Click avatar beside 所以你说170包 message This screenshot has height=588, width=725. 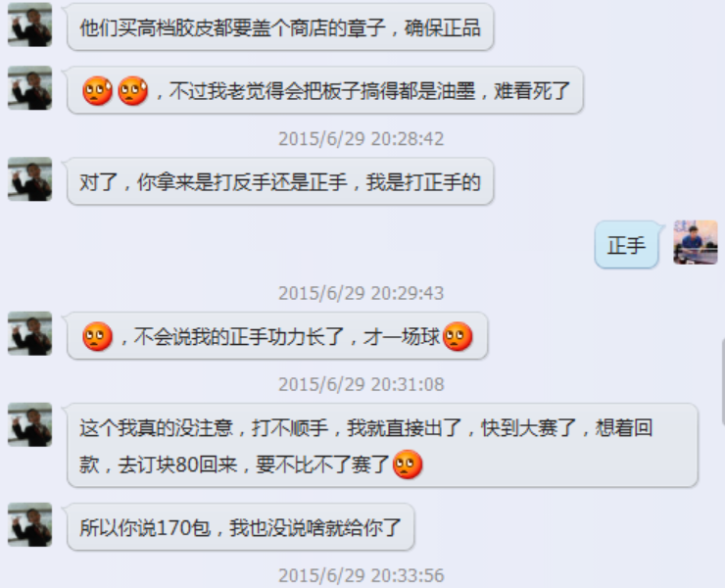(30, 524)
